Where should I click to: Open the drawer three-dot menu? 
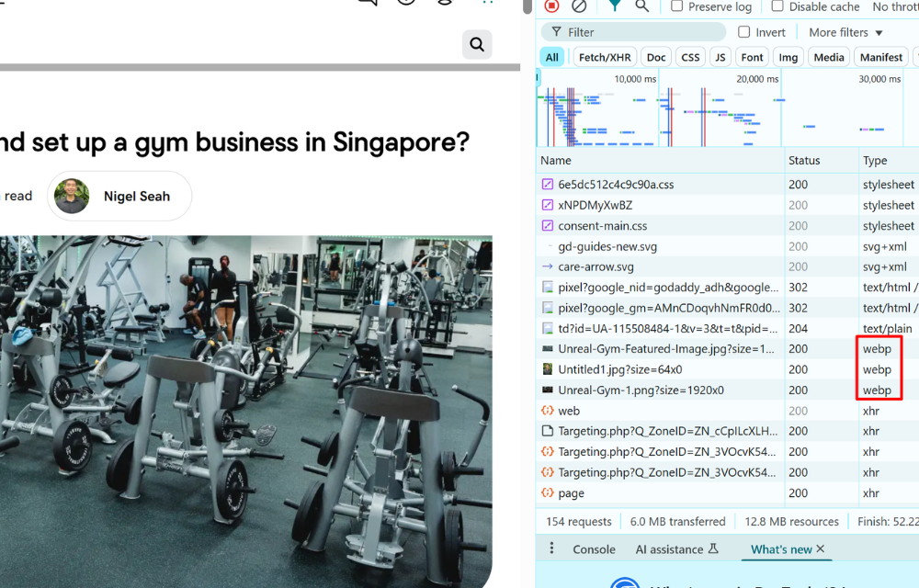(551, 548)
